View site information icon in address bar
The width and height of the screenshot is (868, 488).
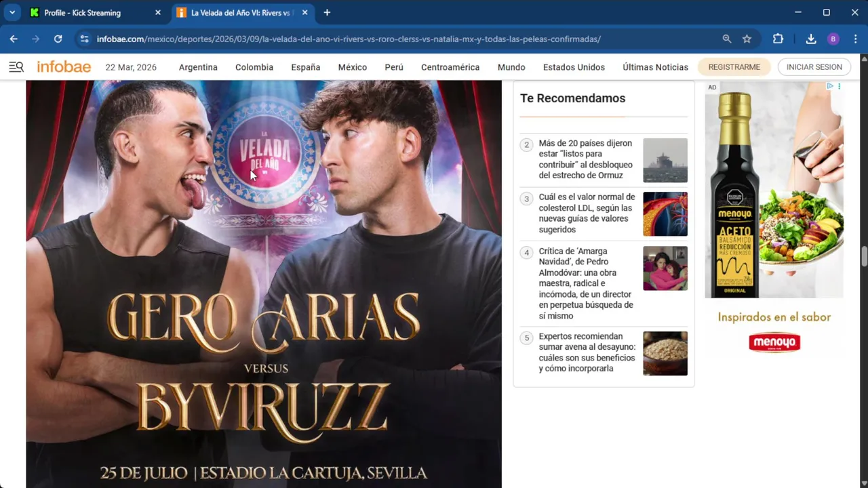[84, 39]
